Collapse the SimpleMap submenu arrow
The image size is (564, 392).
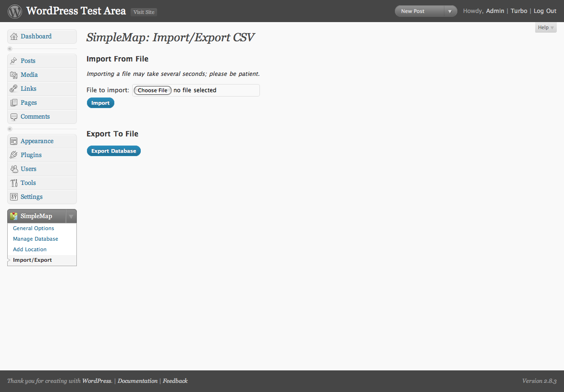71,216
